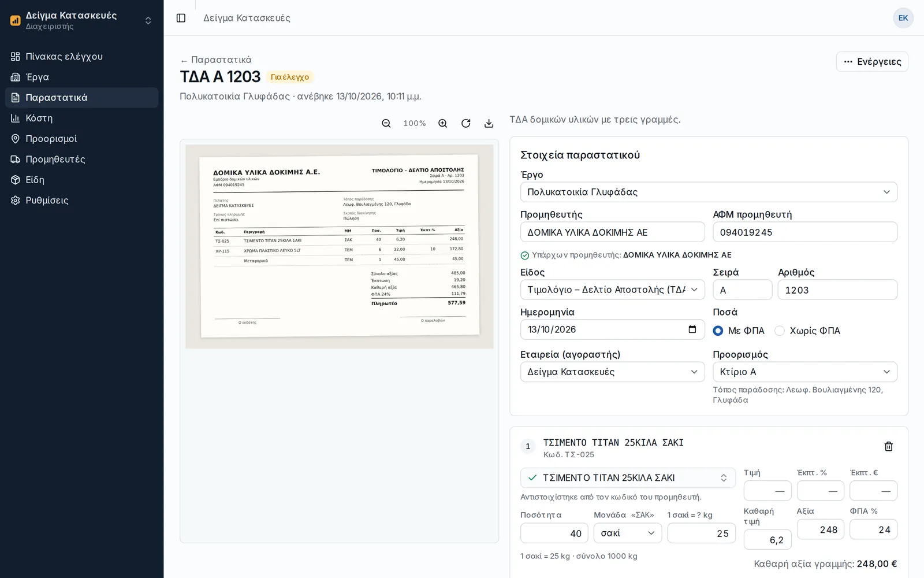Click the ΑΦΜ προμηθευτή field
The height and width of the screenshot is (578, 924).
click(804, 232)
